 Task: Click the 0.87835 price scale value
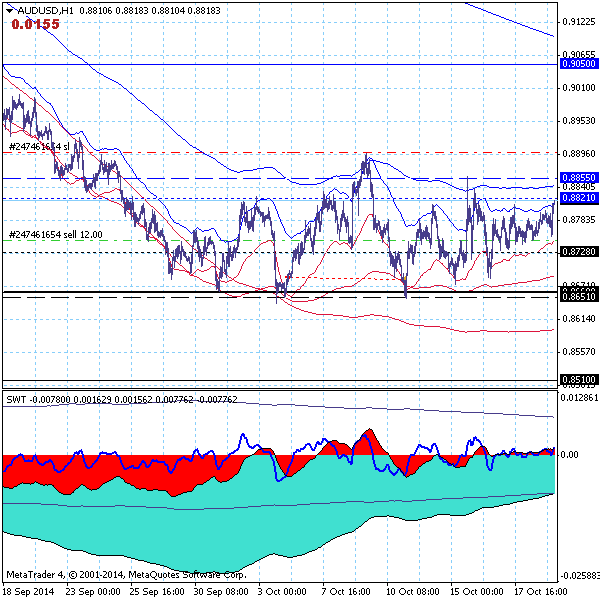579,220
